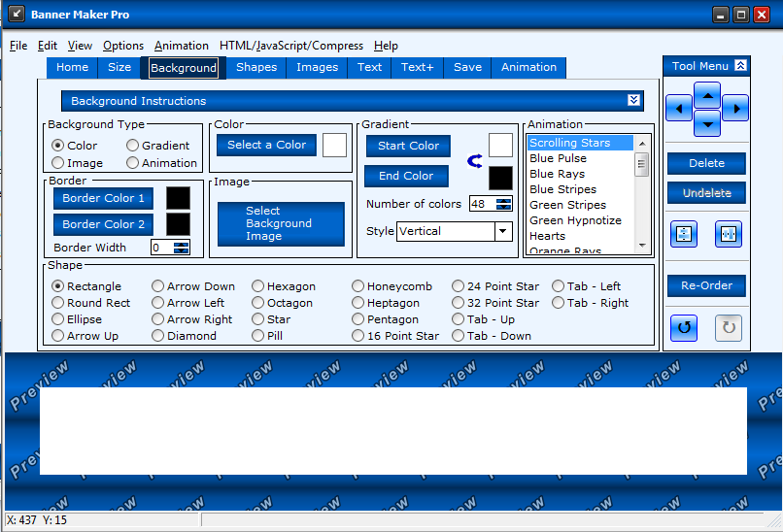
Task: Click the black gradient end color swatch
Action: [500, 179]
